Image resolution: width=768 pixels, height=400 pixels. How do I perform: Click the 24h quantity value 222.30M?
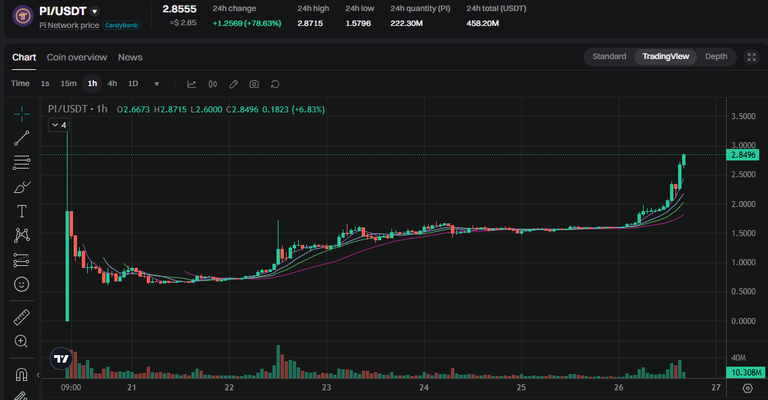(407, 23)
